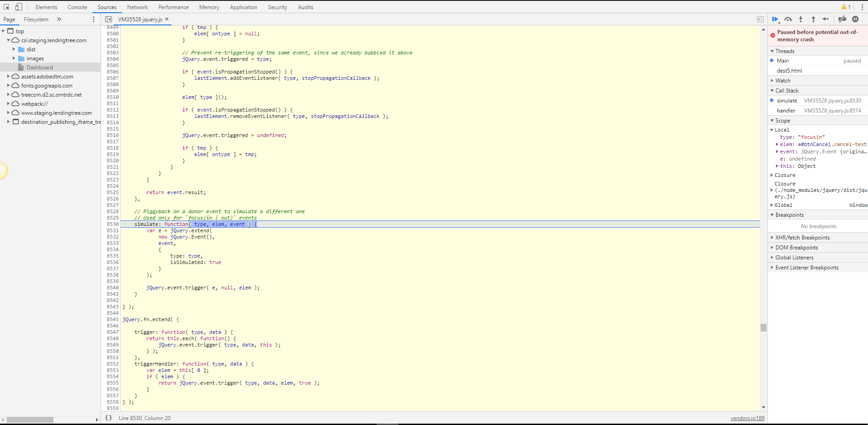Image resolution: width=868 pixels, height=425 pixels.
Task: Resume script execution
Action: coord(775,19)
